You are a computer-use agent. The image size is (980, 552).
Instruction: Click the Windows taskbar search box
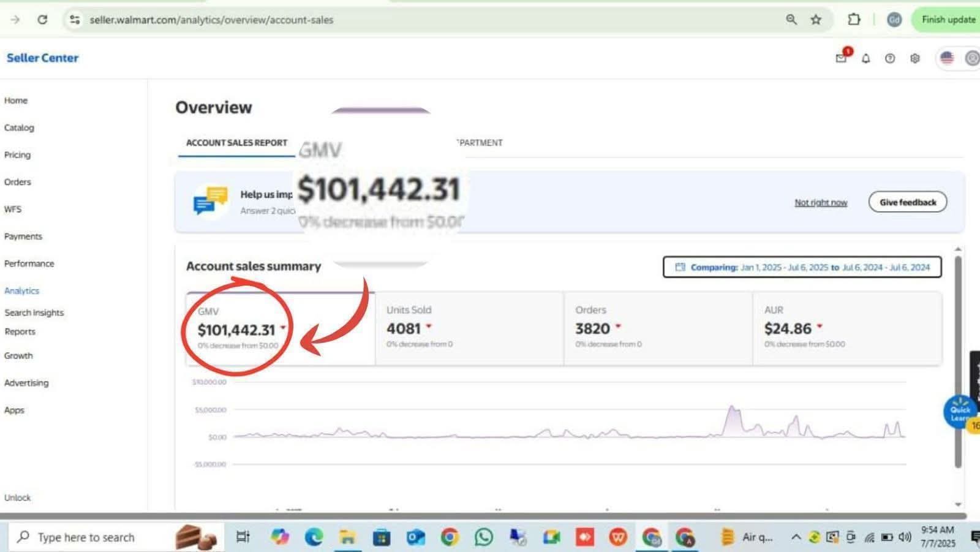point(116,537)
